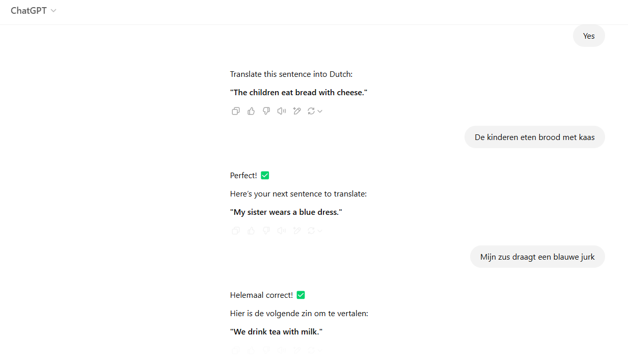Expand regenerate menu under "My sister wears" response
The width and height of the screenshot is (628, 364).
(x=315, y=231)
